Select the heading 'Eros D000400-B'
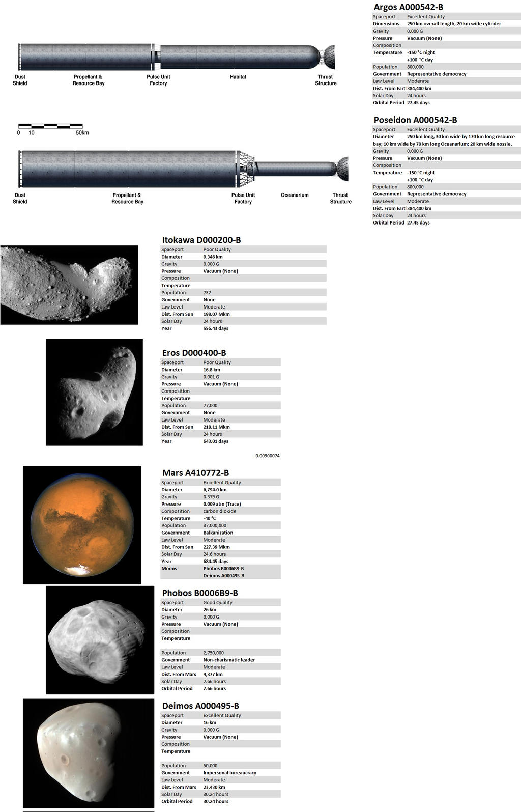 click(x=194, y=353)
